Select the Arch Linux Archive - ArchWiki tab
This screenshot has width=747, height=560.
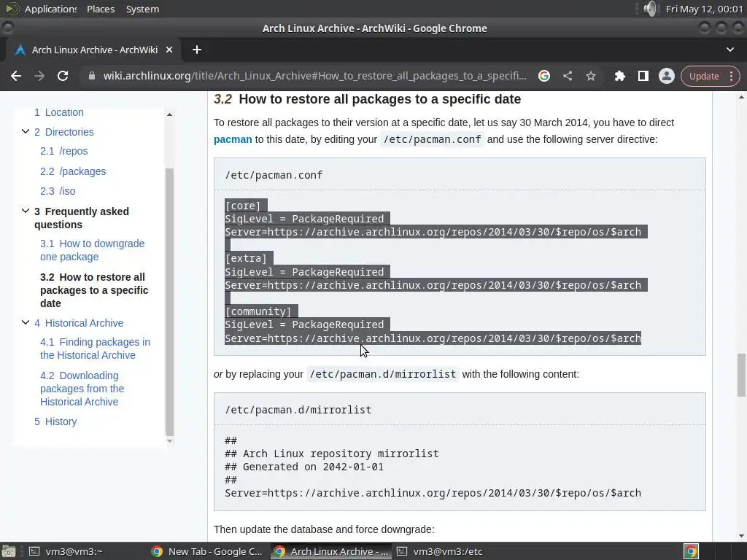tap(94, 50)
